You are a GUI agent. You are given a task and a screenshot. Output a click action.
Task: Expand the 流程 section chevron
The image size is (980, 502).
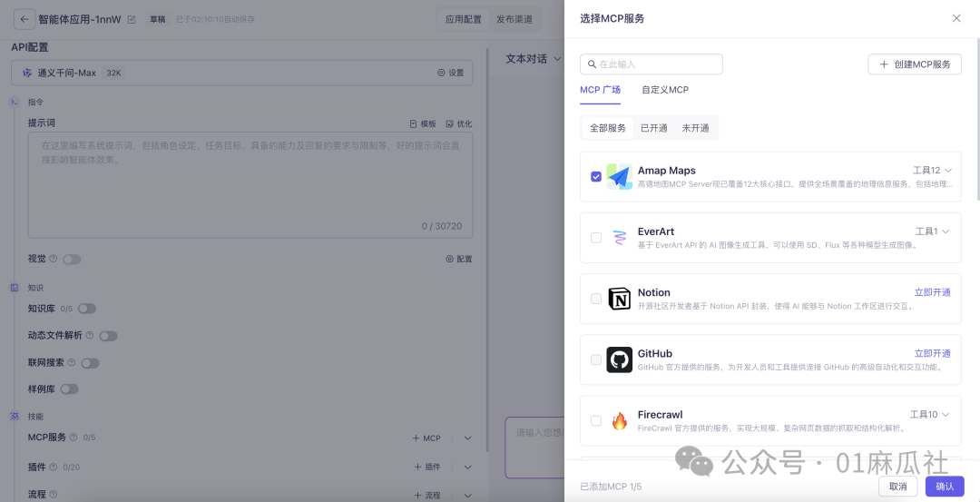pos(467,495)
